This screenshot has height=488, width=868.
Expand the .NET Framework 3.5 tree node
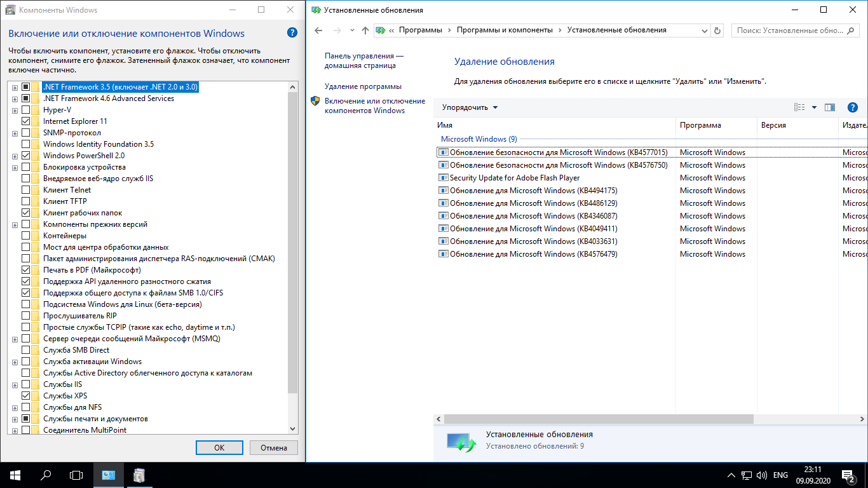(15, 87)
